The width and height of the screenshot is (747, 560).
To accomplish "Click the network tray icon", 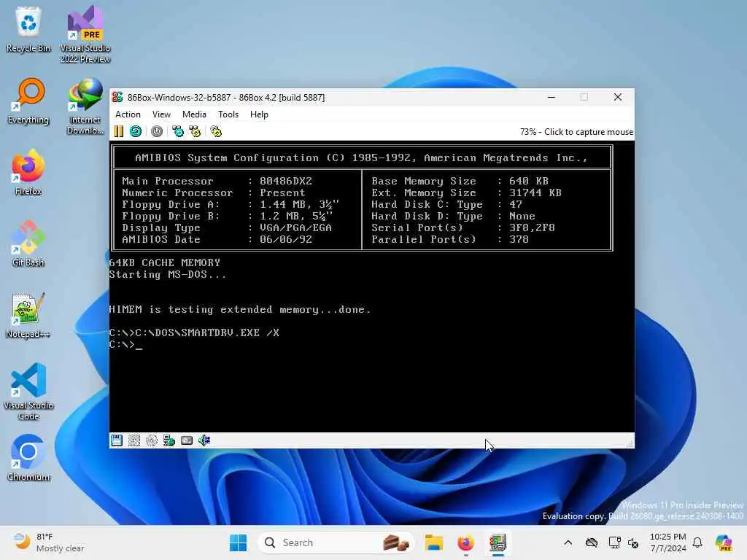I will point(614,542).
